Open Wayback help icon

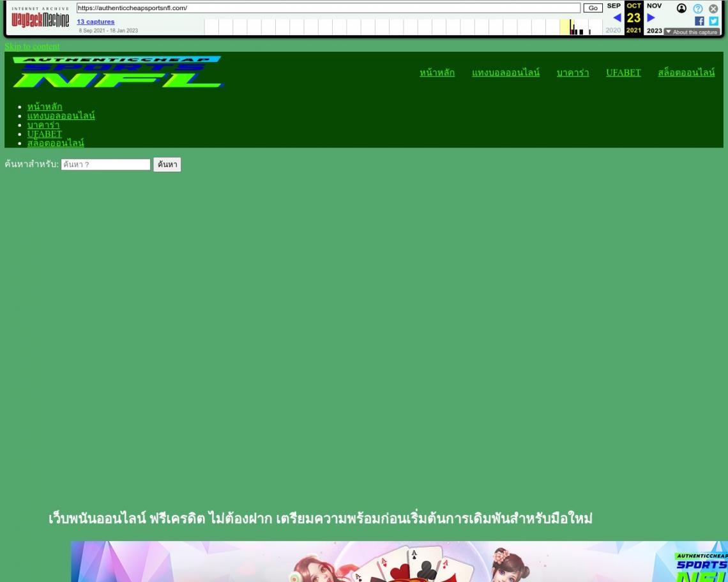click(x=698, y=8)
